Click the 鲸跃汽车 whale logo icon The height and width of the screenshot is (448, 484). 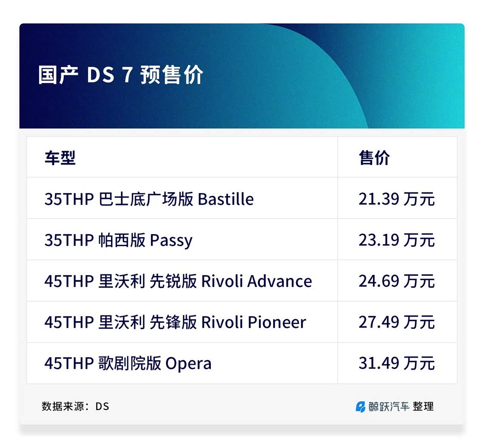point(360,406)
